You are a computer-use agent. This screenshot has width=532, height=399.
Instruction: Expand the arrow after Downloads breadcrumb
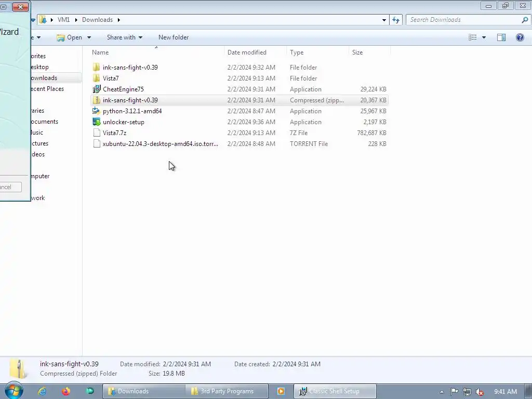(119, 20)
